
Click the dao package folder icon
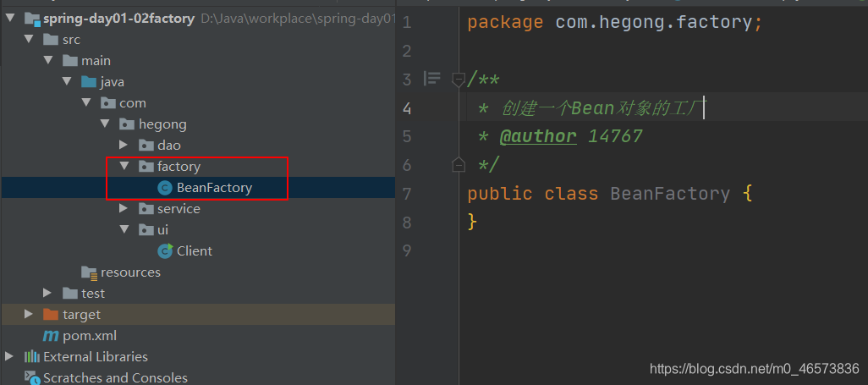[146, 146]
